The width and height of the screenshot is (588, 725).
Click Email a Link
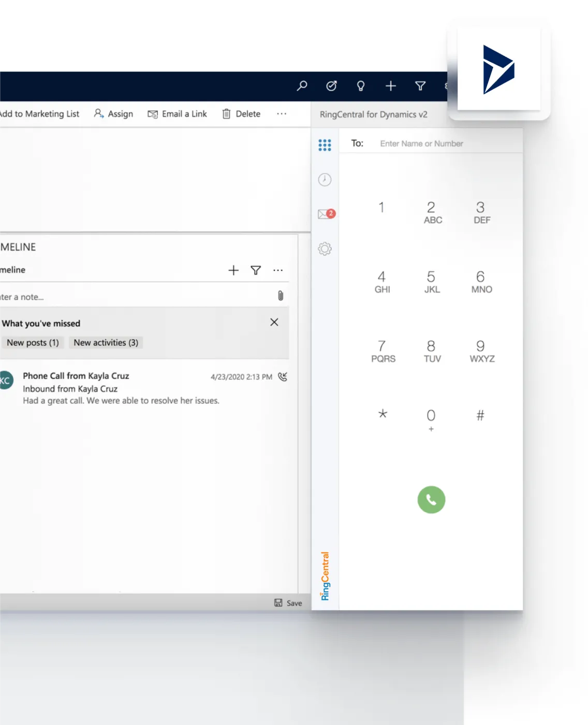177,114
